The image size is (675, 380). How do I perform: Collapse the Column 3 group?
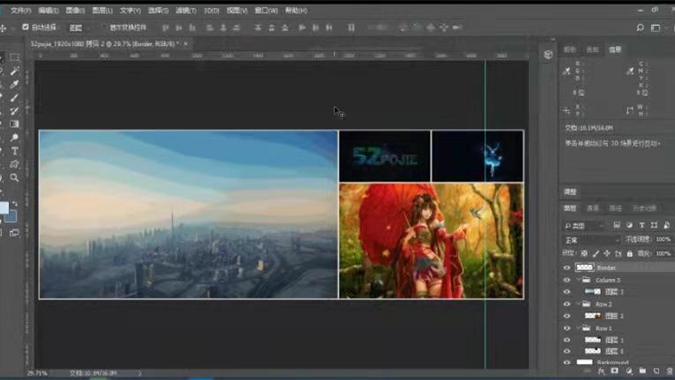[579, 280]
